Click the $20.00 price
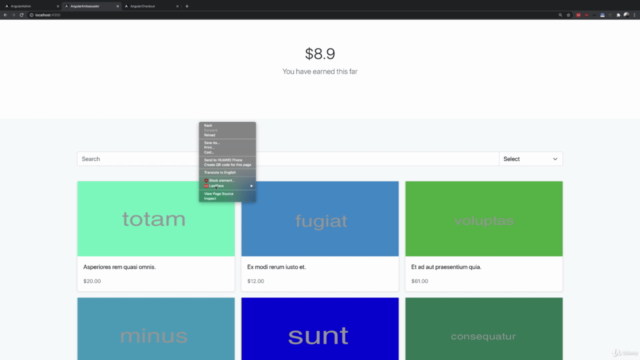The image size is (640, 360). click(x=92, y=281)
